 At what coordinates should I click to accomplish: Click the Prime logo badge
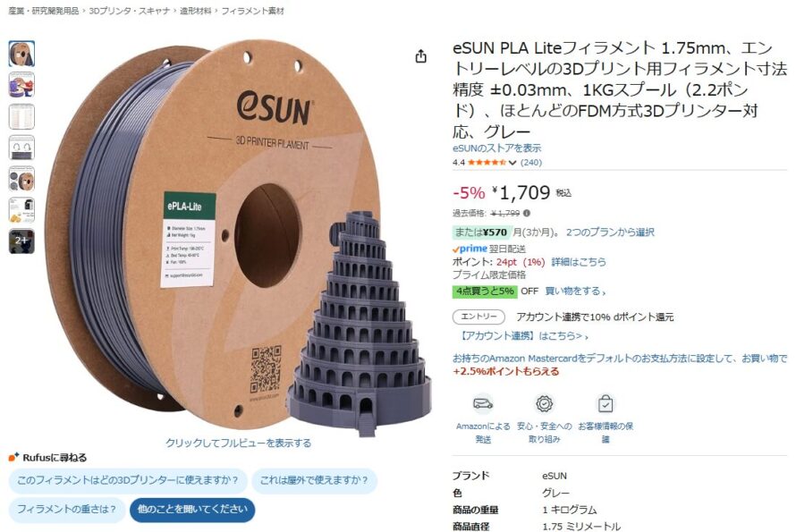(x=470, y=249)
